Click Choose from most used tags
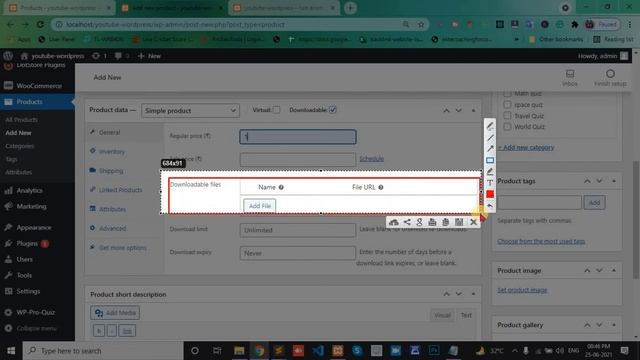This screenshot has height=360, width=640. (541, 241)
